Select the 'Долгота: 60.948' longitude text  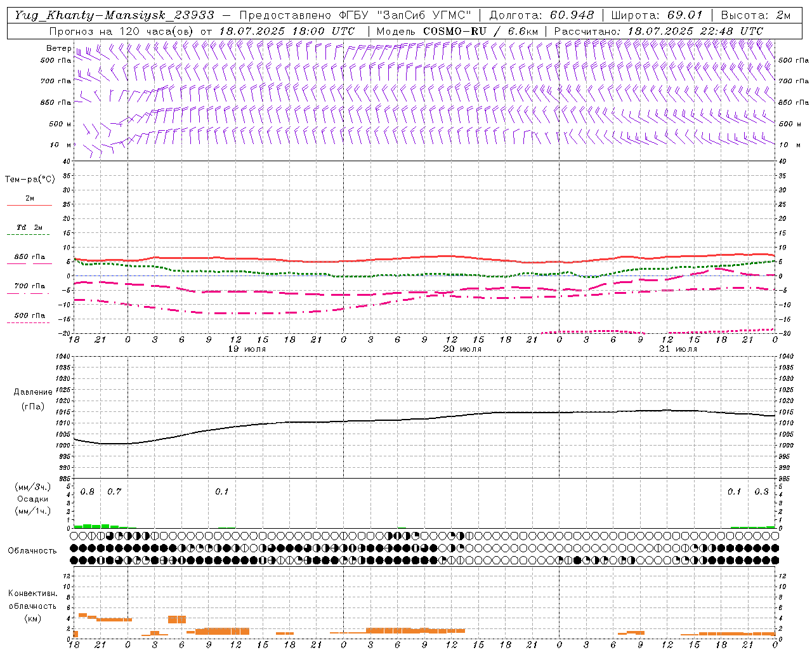(542, 15)
